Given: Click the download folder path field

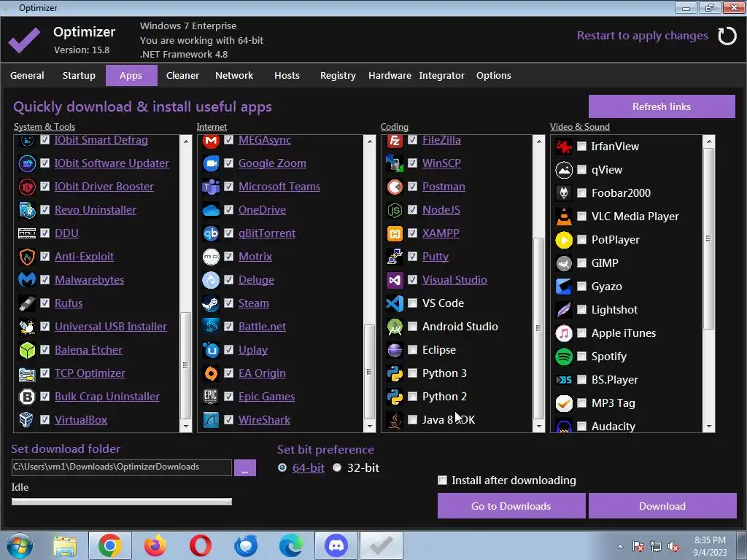Looking at the screenshot, I should [x=122, y=467].
